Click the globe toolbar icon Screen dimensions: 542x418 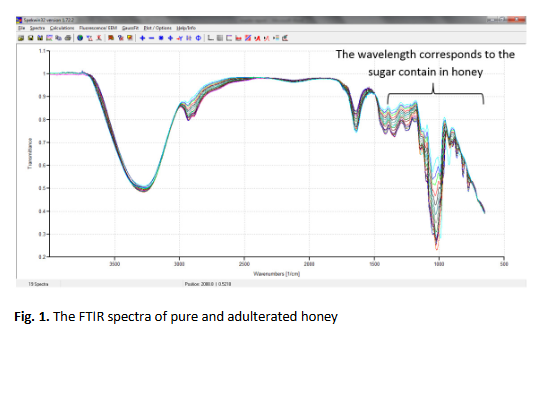(x=80, y=38)
